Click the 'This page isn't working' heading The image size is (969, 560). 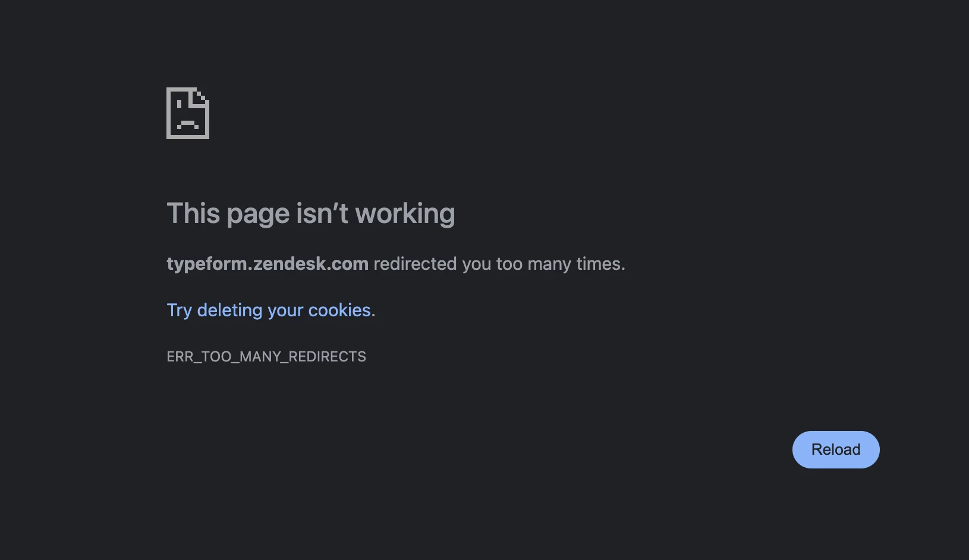pyautogui.click(x=311, y=214)
